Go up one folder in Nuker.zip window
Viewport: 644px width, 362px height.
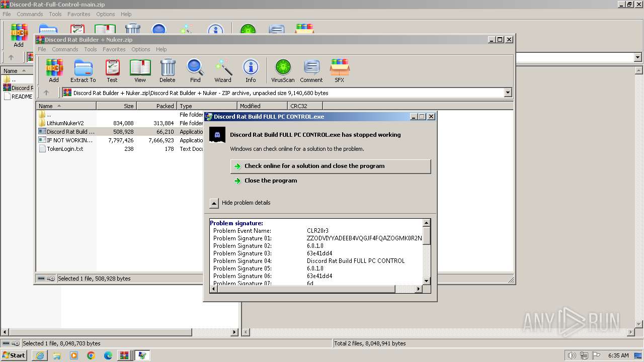click(x=46, y=93)
